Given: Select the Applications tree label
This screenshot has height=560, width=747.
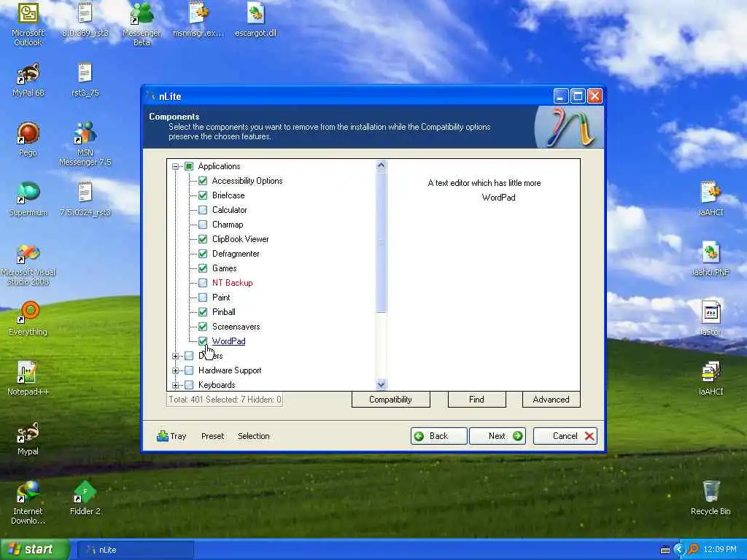Looking at the screenshot, I should coord(219,166).
